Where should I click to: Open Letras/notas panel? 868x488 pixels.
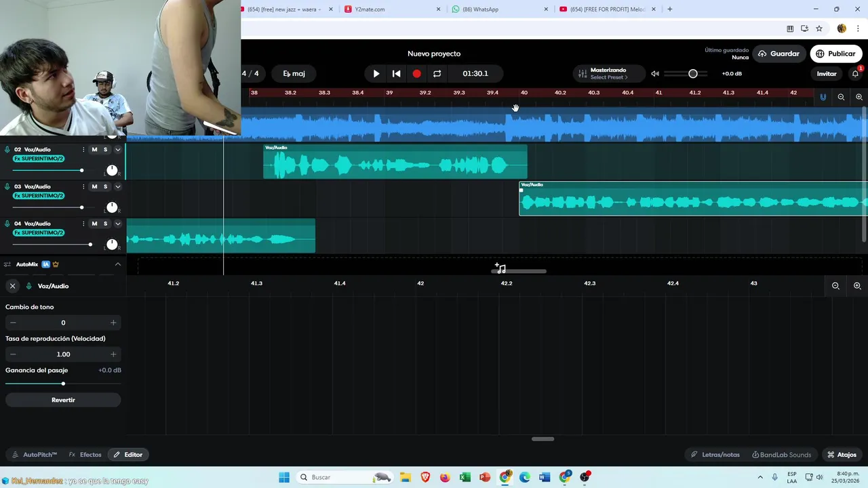point(715,455)
